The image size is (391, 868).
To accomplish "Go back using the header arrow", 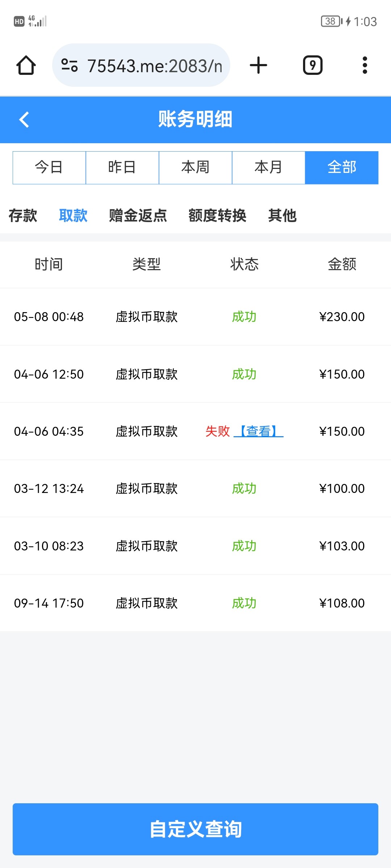I will tap(24, 120).
